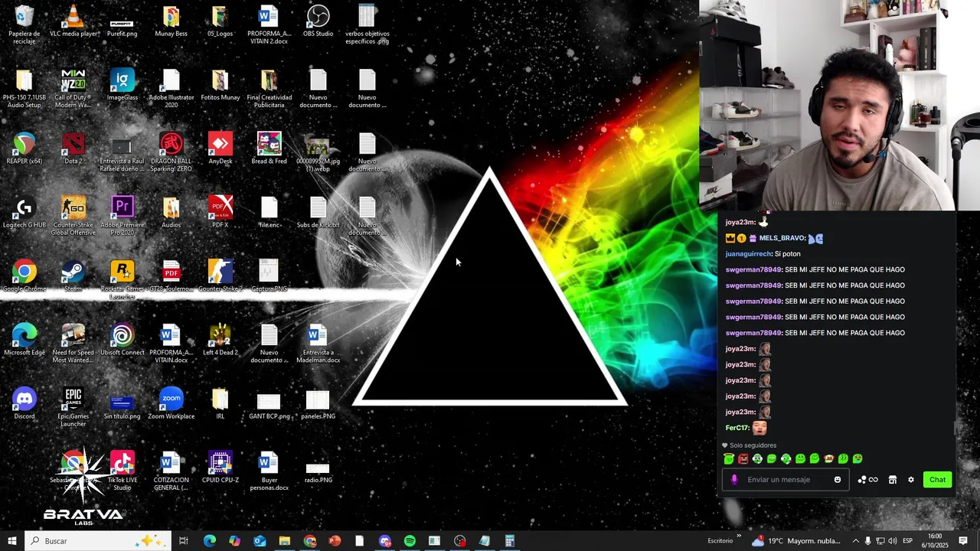Open the chat shop storefront icon
The height and width of the screenshot is (551, 980).
pos(893,480)
